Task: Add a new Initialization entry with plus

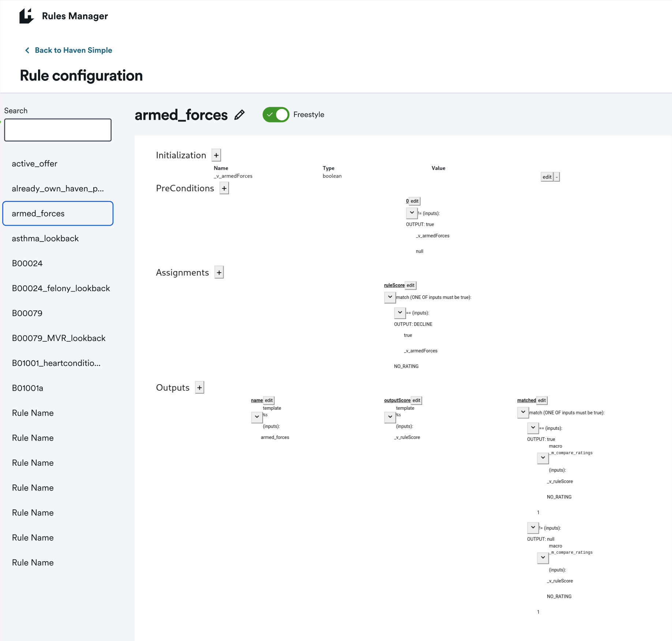Action: (216, 155)
